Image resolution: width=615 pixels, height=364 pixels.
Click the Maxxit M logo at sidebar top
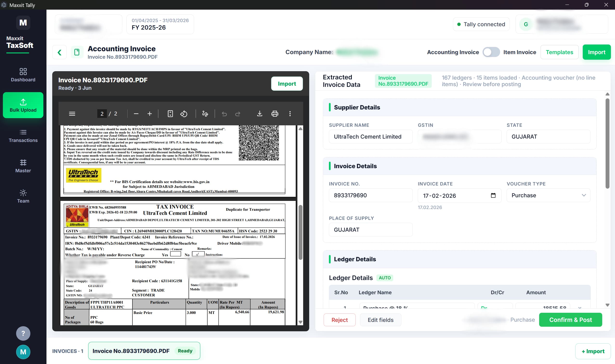23,23
